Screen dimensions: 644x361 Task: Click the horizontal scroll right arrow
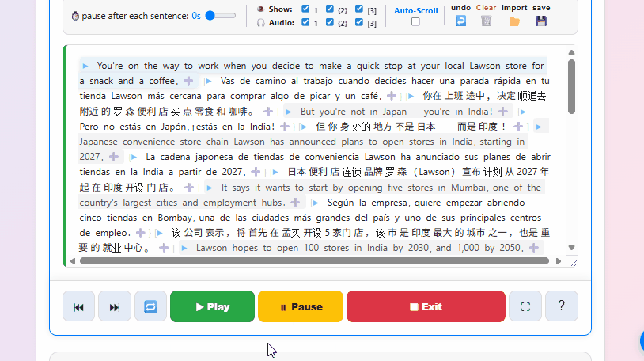(x=559, y=261)
